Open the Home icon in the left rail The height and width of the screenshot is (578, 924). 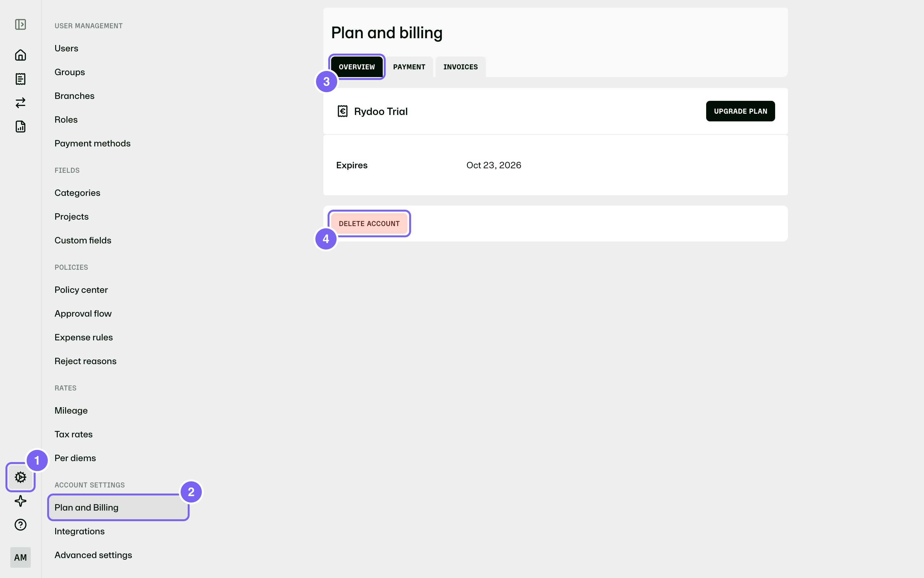point(21,55)
